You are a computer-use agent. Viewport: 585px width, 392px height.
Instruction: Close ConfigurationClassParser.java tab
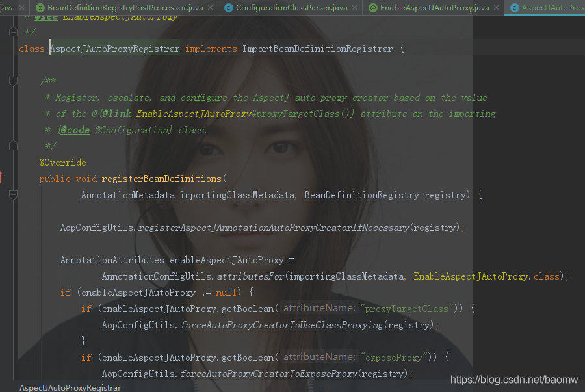354,7
